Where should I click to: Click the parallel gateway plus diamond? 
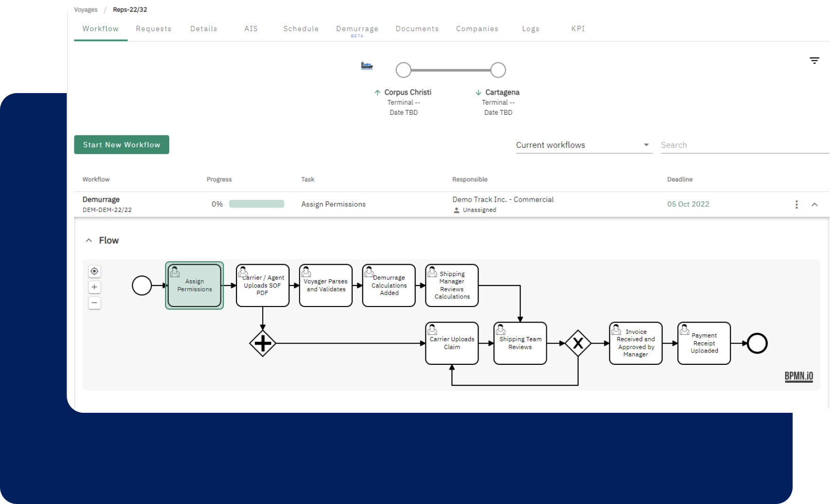coord(262,344)
